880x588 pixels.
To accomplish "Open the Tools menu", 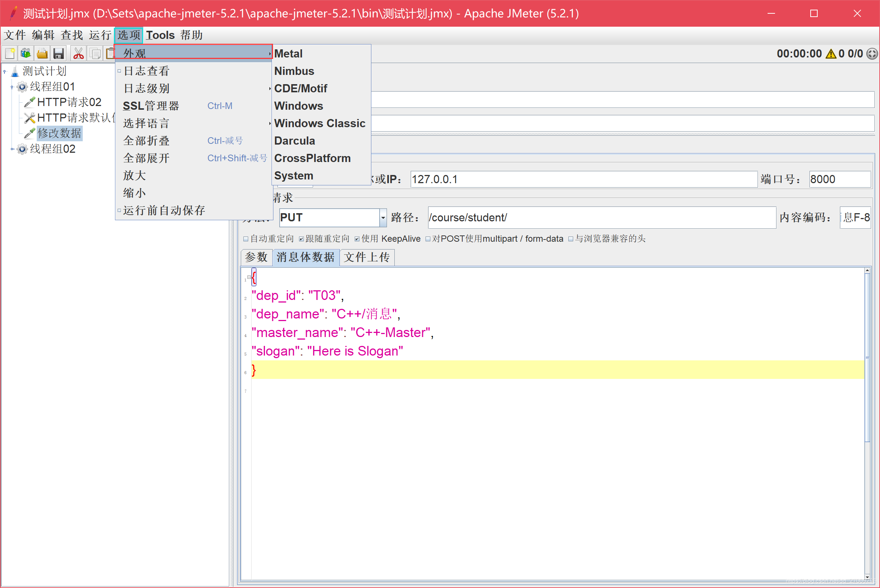I will point(160,35).
